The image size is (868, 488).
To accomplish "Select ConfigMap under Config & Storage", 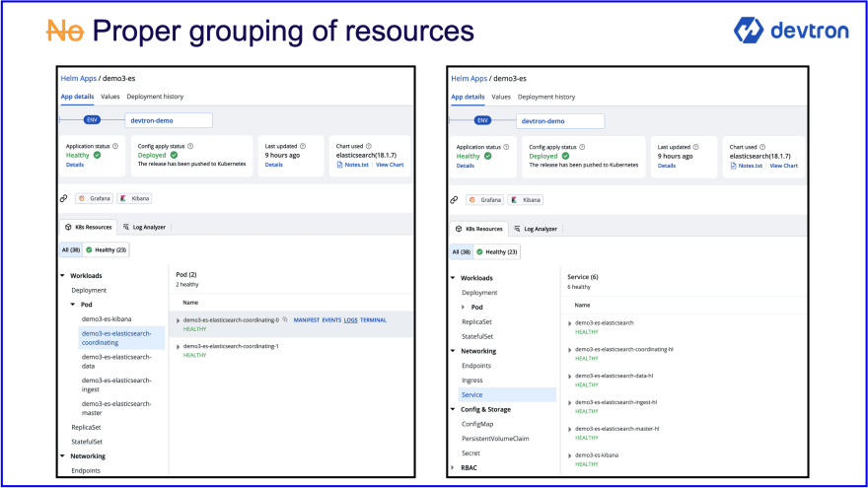I will 477,424.
